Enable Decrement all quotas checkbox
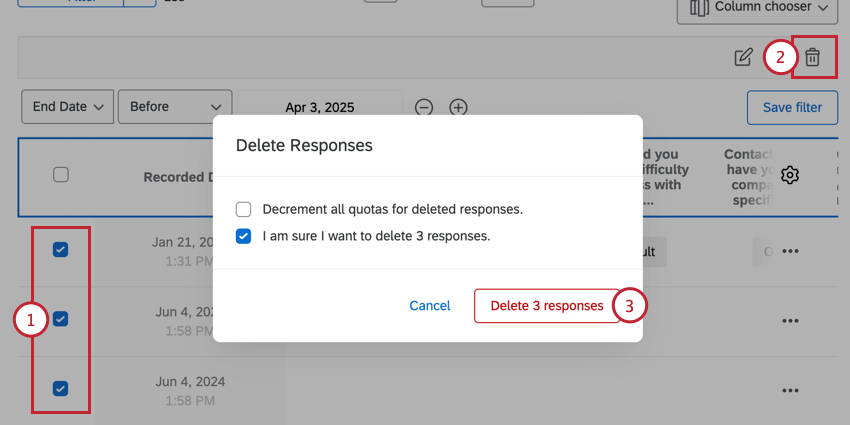Image resolution: width=850 pixels, height=425 pixels. tap(244, 210)
